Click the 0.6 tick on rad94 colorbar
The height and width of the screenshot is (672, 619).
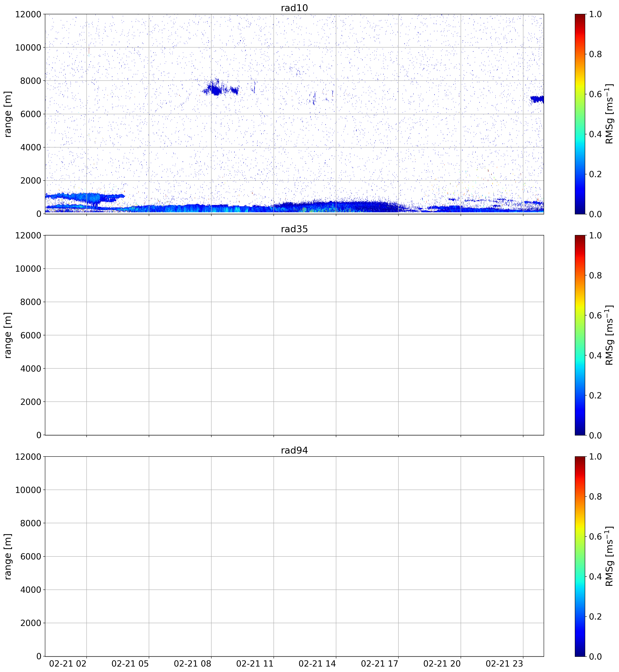[595, 537]
